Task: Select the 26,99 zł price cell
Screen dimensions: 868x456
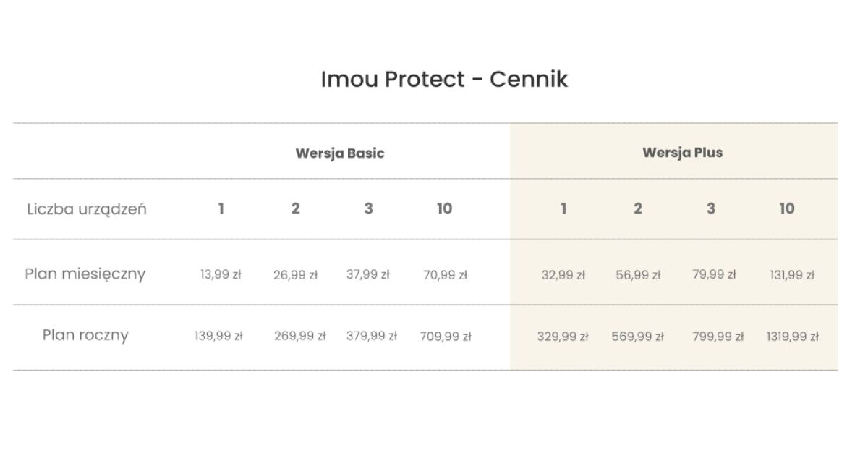Action: click(x=295, y=275)
